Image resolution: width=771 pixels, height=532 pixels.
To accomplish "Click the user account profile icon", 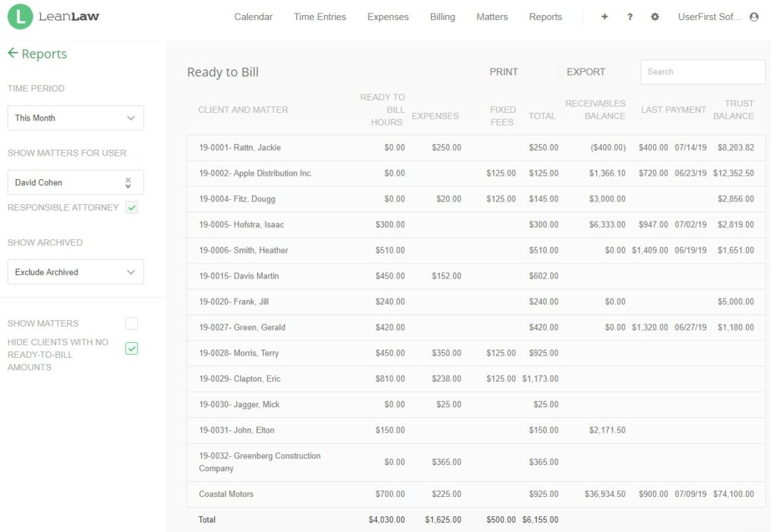I will tap(755, 16).
